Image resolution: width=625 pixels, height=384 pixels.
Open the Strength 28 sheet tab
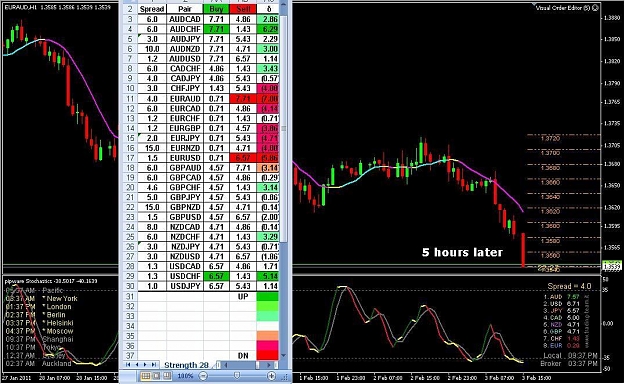tap(186, 365)
